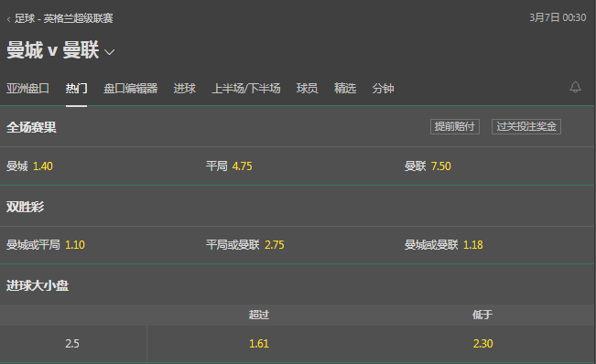596x364 pixels.
Task: Collapse the 双胜彩 market header
Action: click(298, 207)
